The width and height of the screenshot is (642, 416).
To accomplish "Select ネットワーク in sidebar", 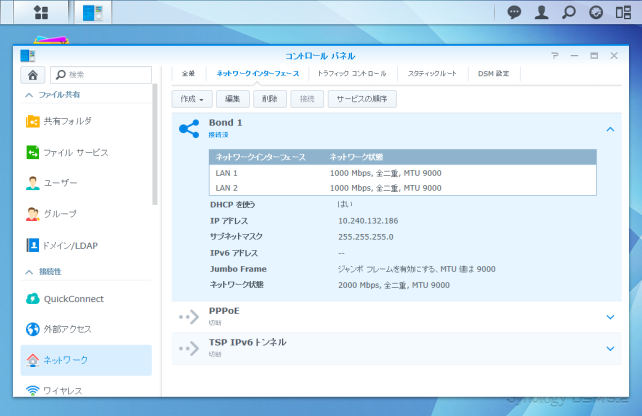I will coord(86,360).
